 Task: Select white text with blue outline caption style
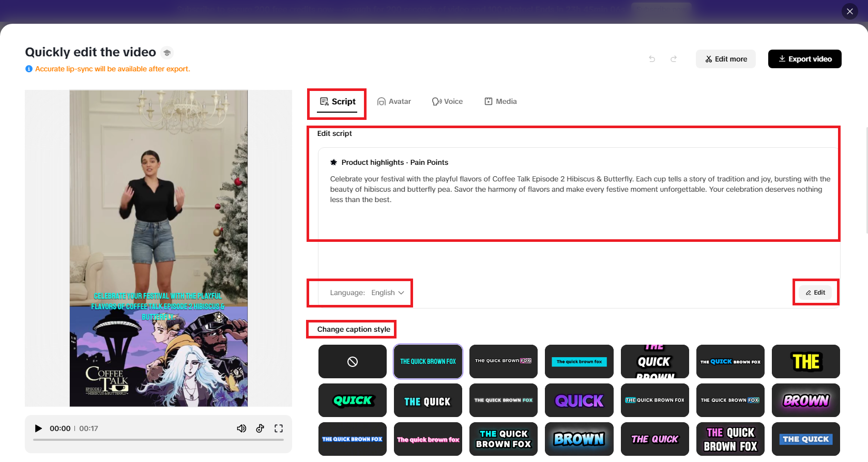(353, 439)
